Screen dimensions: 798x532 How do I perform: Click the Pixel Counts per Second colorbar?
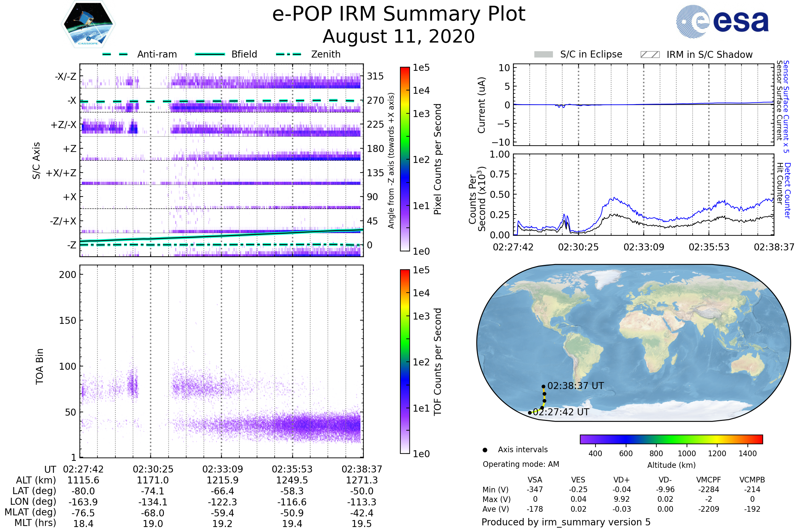(405, 159)
